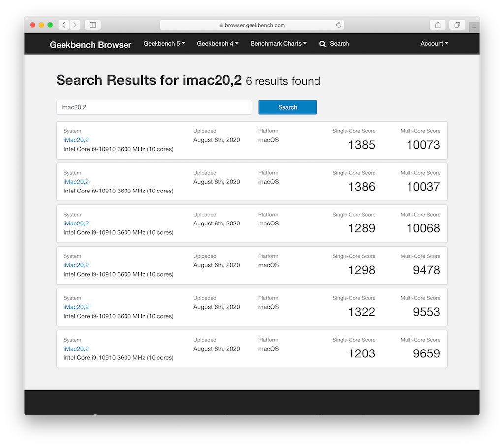
Task: Expand the Geekbench 4 dropdown menu
Action: pyautogui.click(x=218, y=44)
